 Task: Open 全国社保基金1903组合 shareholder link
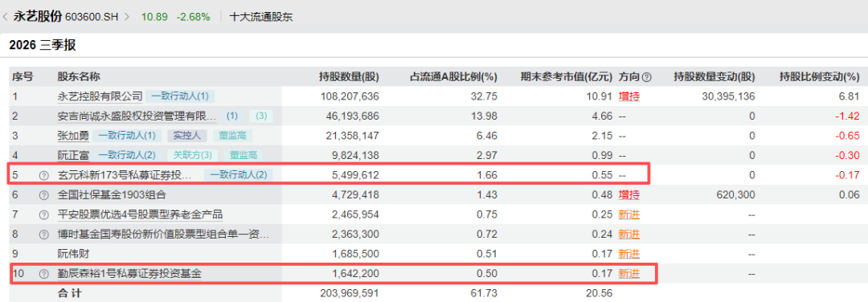[x=112, y=194]
